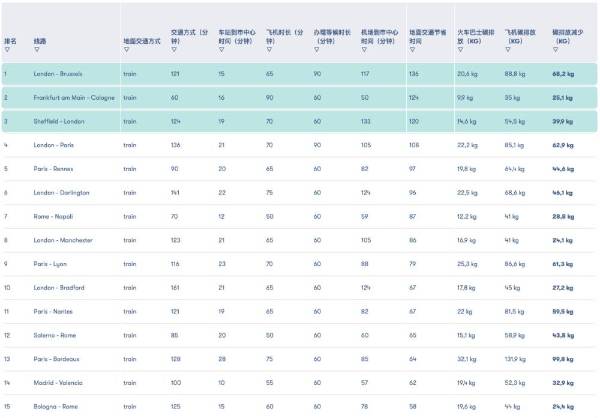This screenshot has width=600, height=418.
Task: Open the sort arrow under 办理等候时长 column
Action: pos(317,50)
